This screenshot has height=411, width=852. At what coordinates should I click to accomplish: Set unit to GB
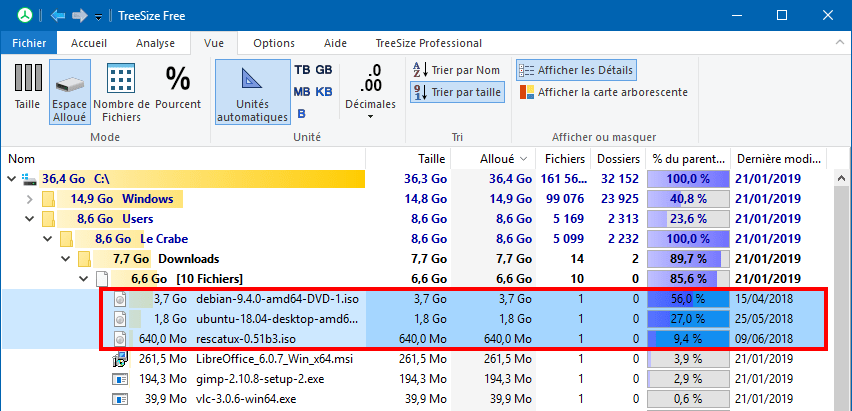click(324, 70)
